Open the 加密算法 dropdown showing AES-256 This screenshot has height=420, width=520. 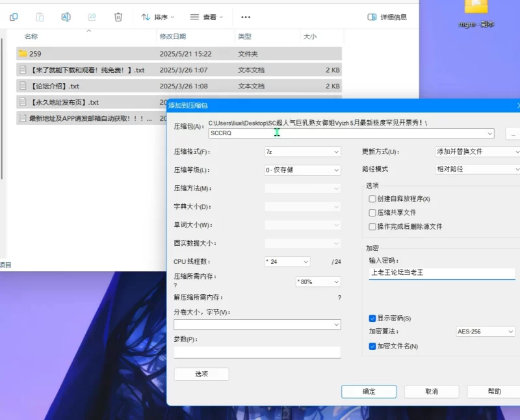[485, 332]
